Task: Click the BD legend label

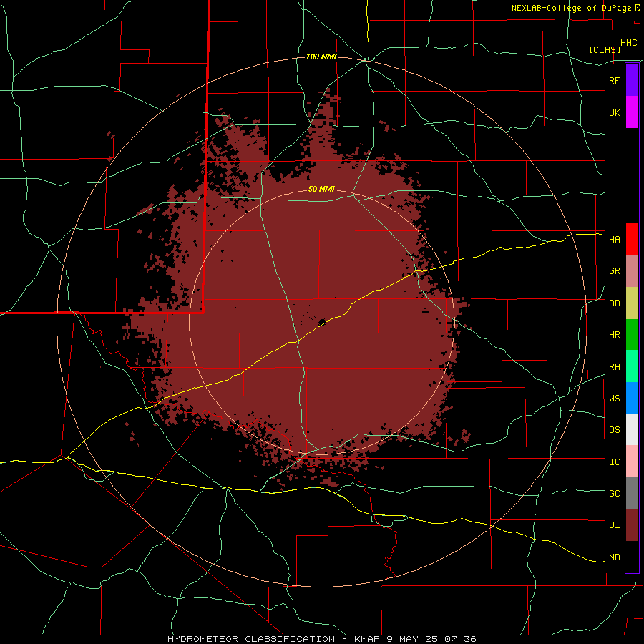Action: pyautogui.click(x=614, y=303)
